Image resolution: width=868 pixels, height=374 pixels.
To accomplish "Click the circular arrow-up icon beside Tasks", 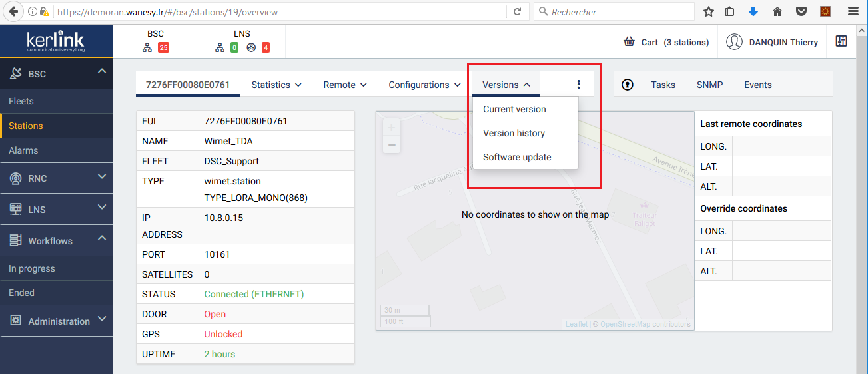I will 628,85.
